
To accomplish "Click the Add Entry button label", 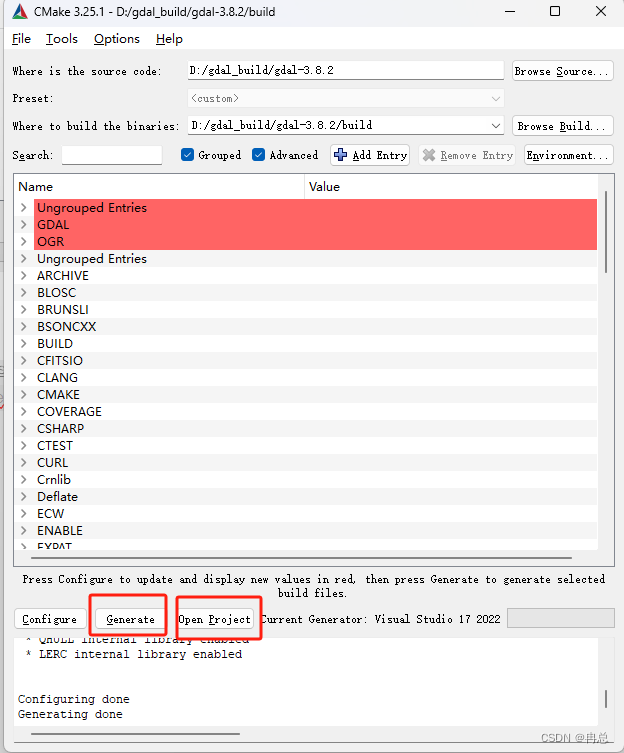I will coord(379,155).
